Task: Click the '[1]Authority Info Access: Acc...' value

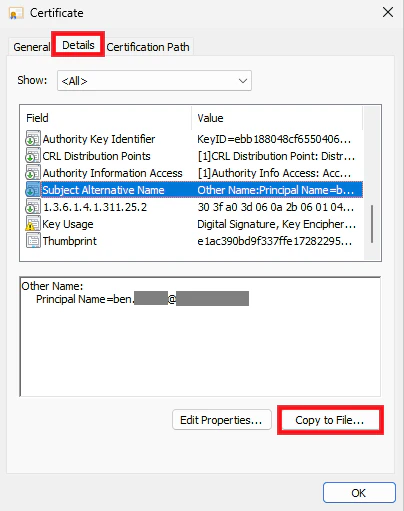Action: tap(274, 173)
